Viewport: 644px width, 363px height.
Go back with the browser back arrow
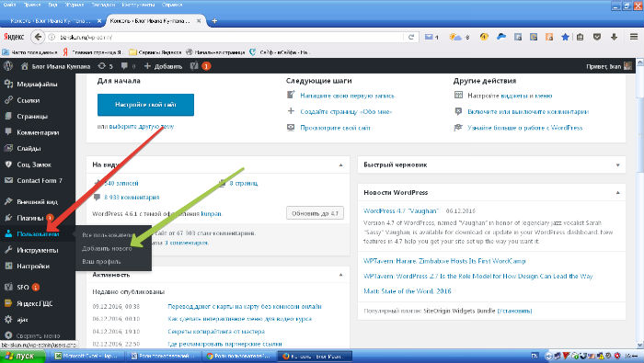(38, 37)
